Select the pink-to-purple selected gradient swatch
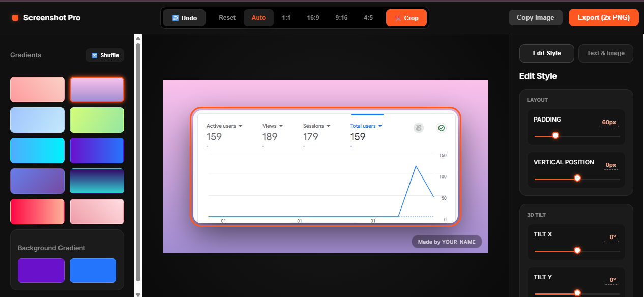 point(97,90)
